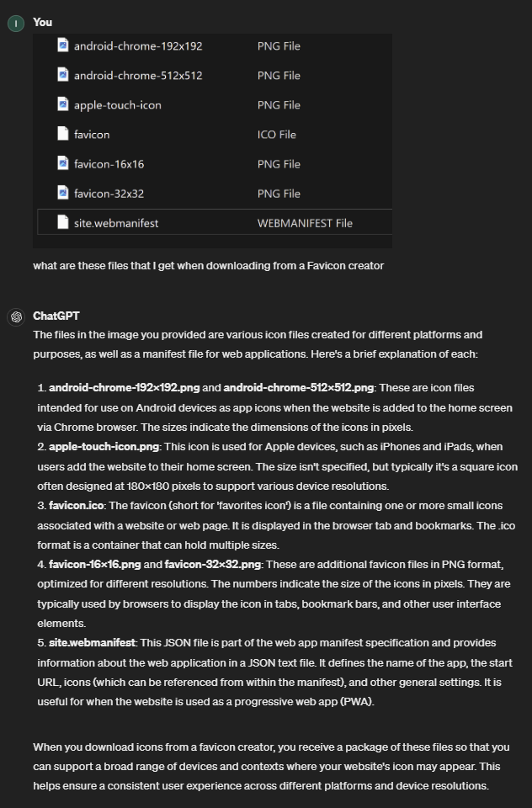Viewport: 532px width, 808px height.
Task: Click the You name label
Action: pos(42,23)
